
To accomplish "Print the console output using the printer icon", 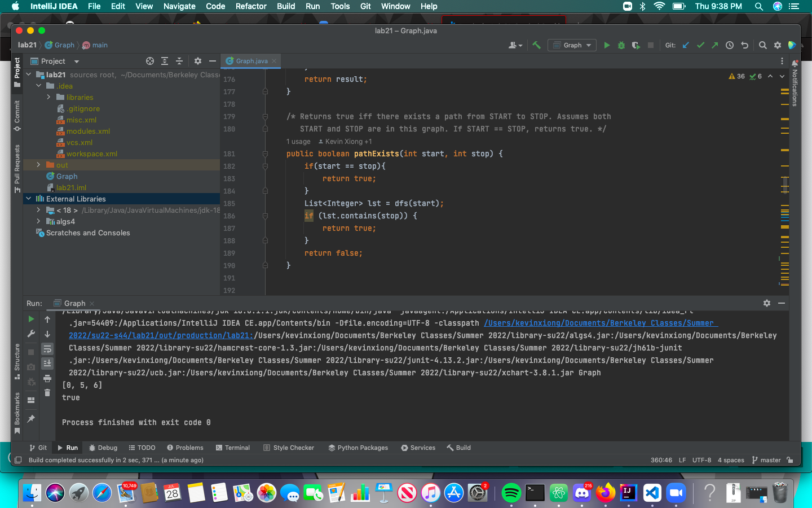I will tap(47, 378).
